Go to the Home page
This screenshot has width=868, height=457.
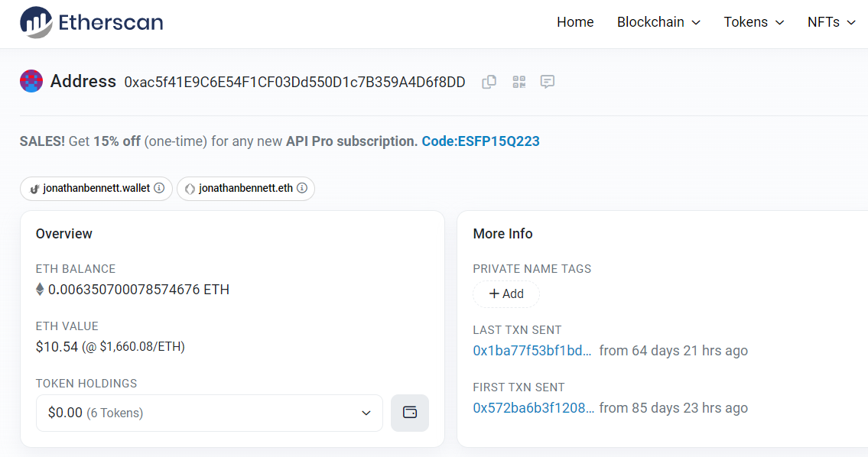coord(575,22)
